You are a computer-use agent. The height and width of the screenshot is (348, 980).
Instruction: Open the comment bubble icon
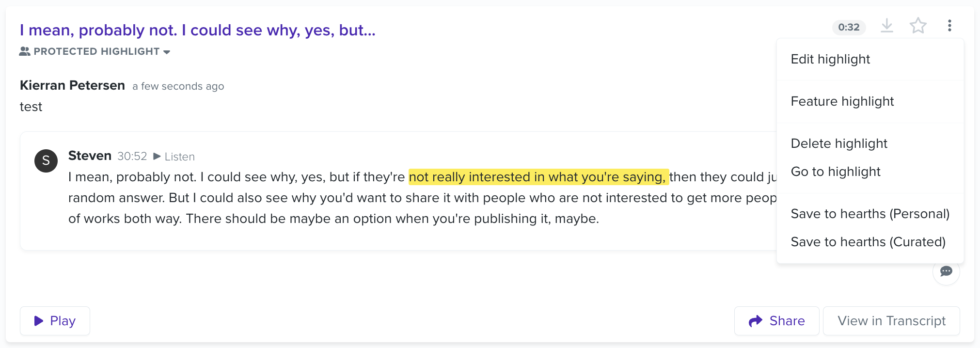(946, 271)
